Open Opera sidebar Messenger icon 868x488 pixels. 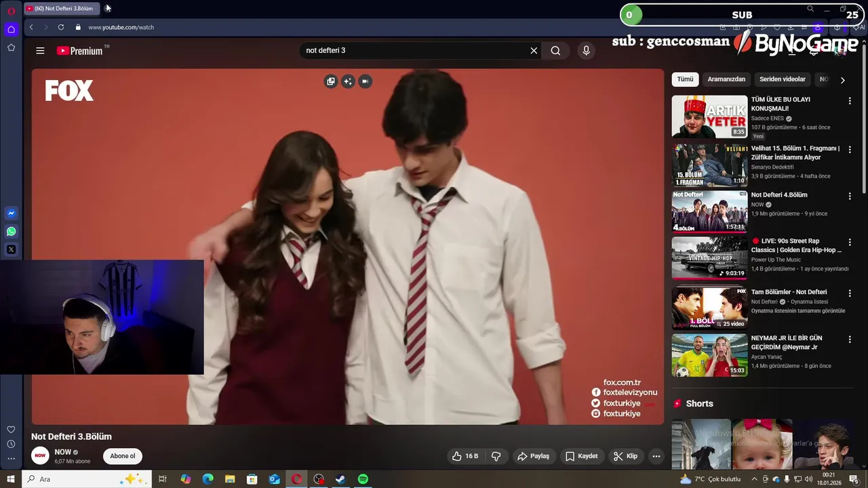coord(11,213)
